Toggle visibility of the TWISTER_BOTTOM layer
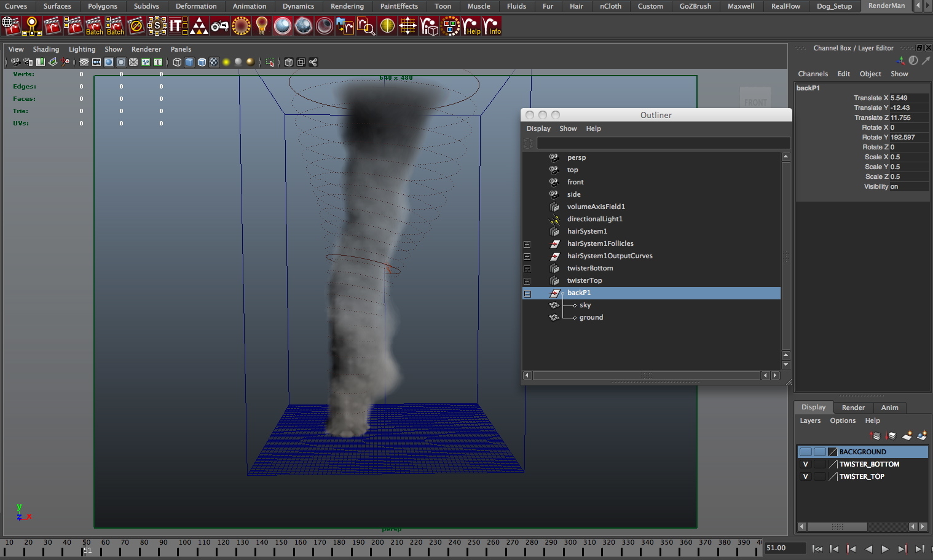This screenshot has height=560, width=933. [805, 464]
